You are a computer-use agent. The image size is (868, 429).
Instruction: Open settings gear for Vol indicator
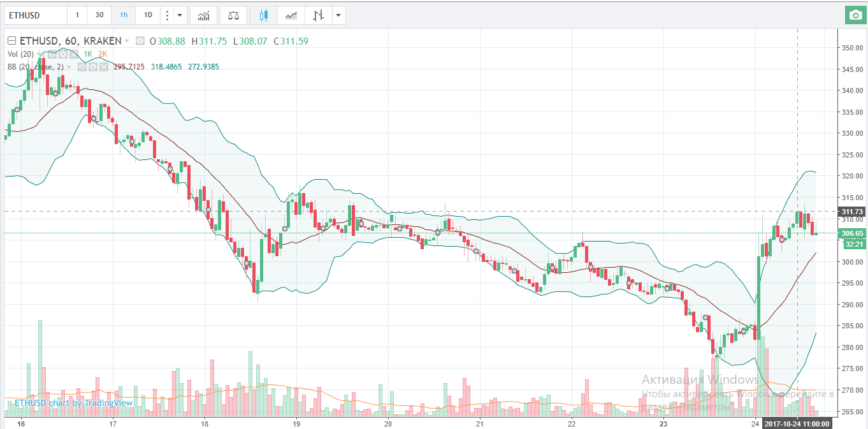tap(63, 54)
